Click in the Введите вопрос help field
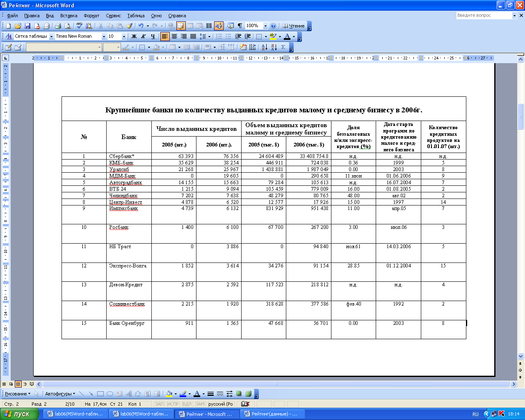The height and width of the screenshot is (420, 525). point(484,16)
